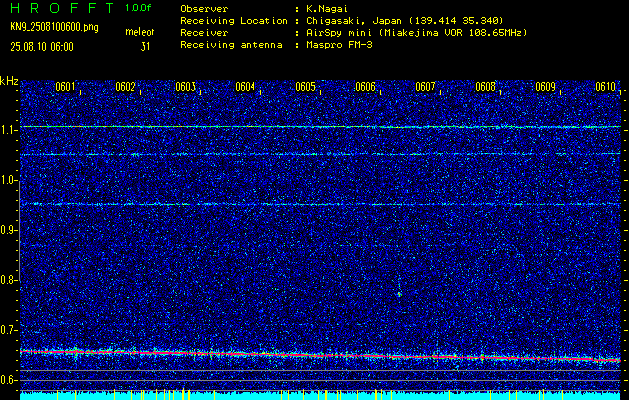629x400 pixels.
Task: Click the 0.8 frequency axis label
Action: coord(9,280)
